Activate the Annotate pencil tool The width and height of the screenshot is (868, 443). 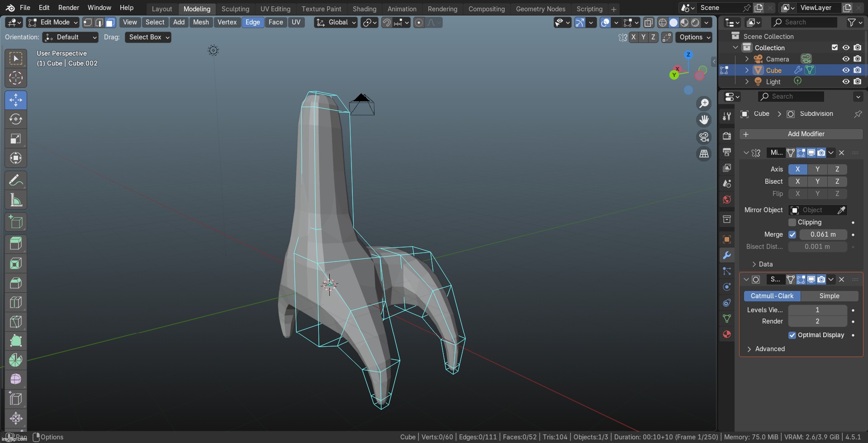tap(16, 181)
